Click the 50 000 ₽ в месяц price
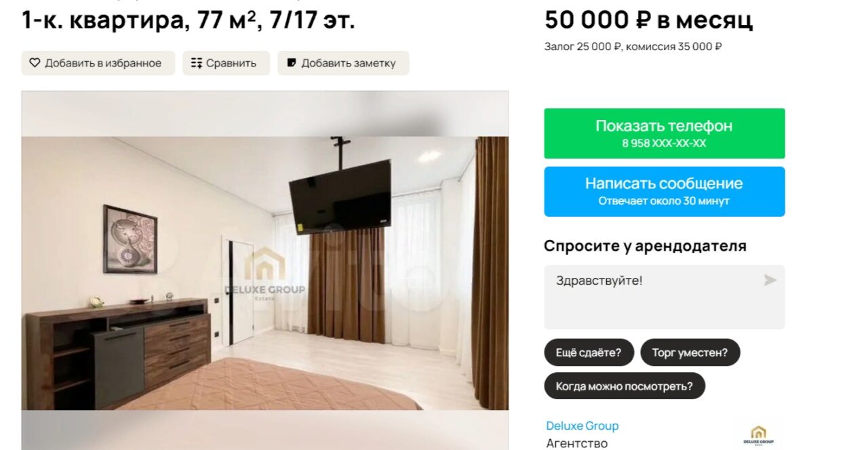This screenshot has height=450, width=868. (649, 20)
